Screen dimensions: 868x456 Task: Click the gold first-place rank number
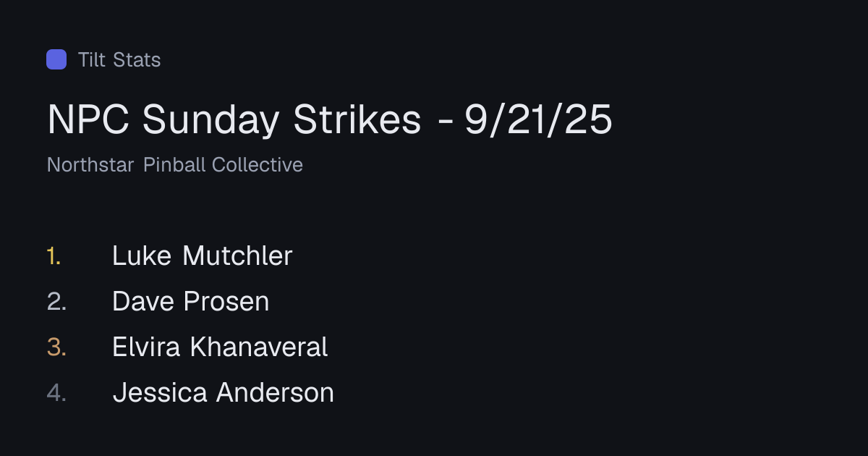tap(54, 256)
